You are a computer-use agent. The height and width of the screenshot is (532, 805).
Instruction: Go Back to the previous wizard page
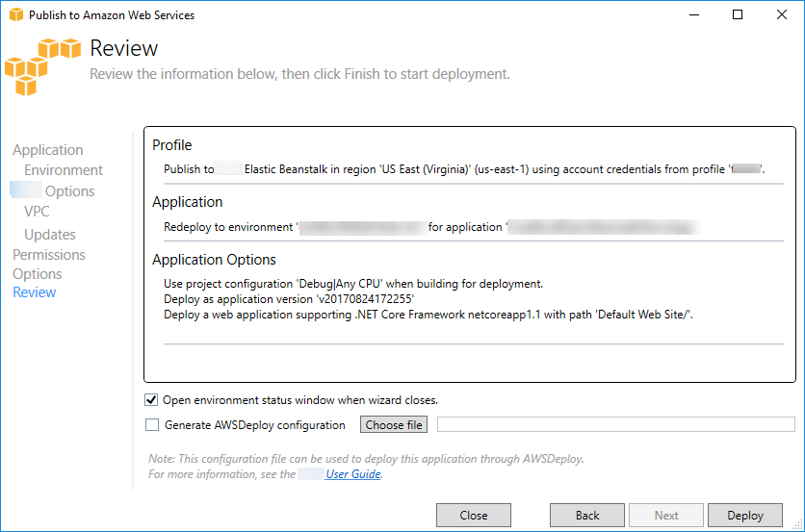coord(587,516)
